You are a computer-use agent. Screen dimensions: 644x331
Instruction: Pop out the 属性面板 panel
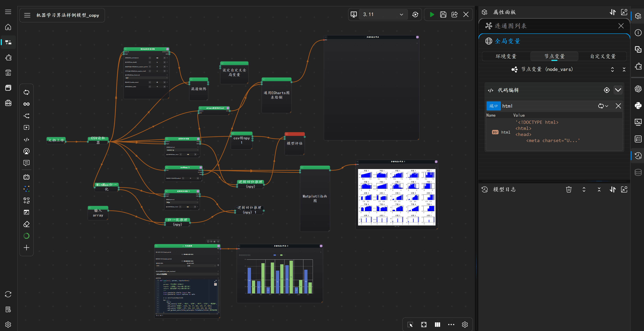pos(624,12)
